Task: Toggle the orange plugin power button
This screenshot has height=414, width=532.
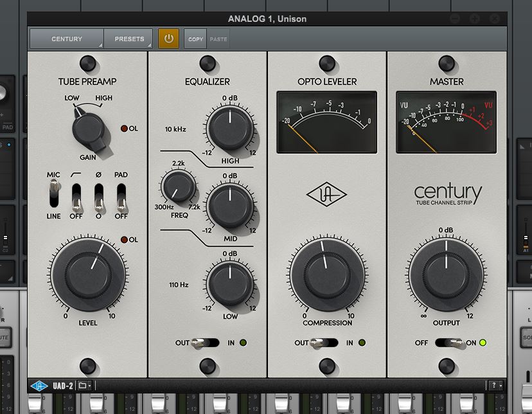Action: click(x=168, y=39)
